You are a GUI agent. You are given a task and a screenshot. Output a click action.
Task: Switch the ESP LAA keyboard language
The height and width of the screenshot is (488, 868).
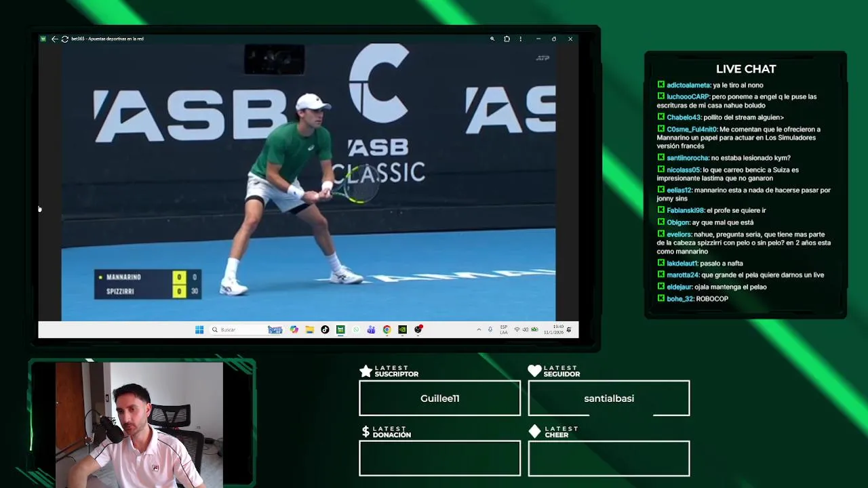pos(503,329)
